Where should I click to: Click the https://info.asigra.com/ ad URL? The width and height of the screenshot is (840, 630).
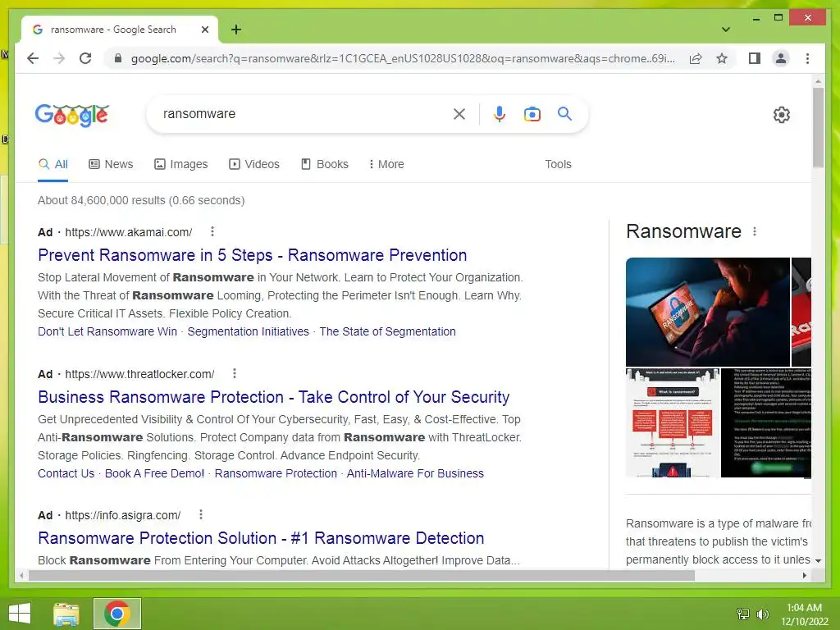tap(123, 515)
